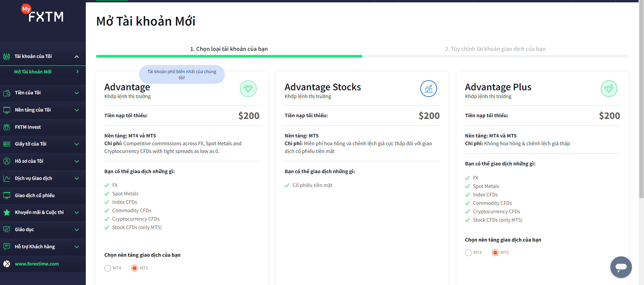Click the arrow next to Mở Tài khoản Mới
644x285 pixels.
[x=77, y=72]
